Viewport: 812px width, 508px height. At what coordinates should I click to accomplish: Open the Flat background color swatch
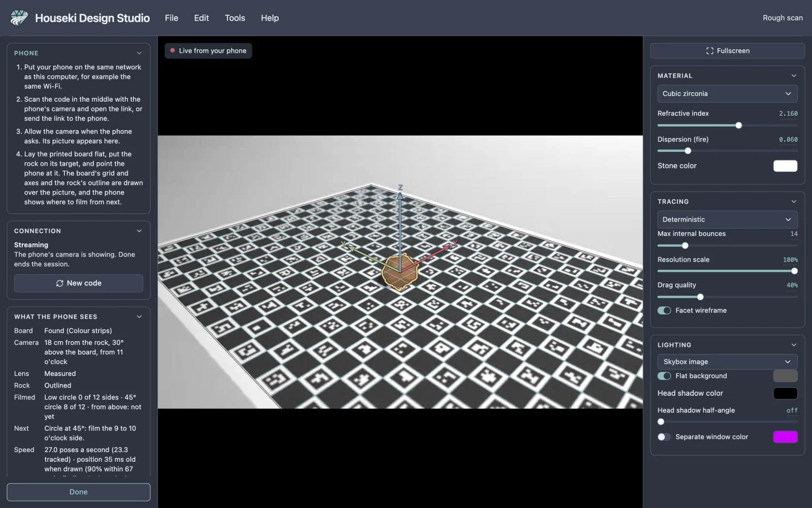[x=785, y=376]
